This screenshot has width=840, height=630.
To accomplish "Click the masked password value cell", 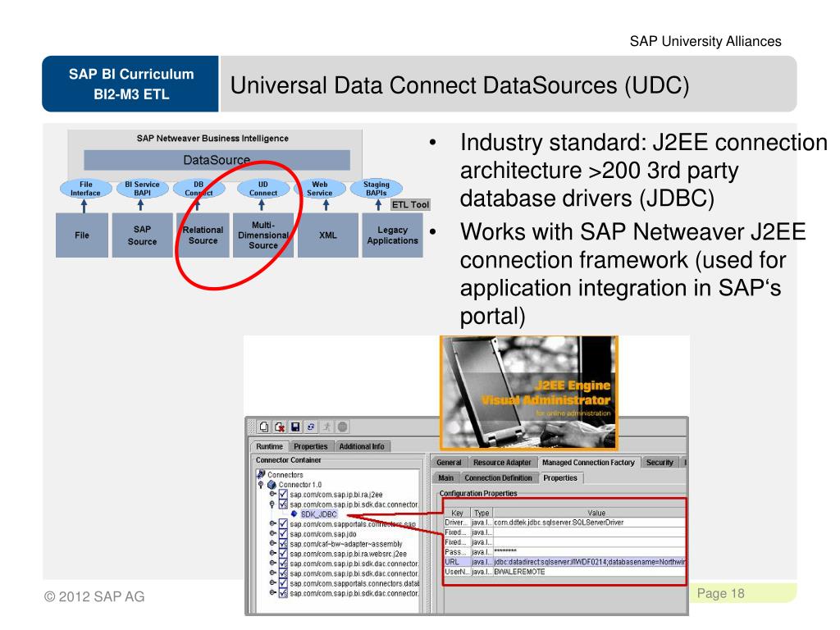I will 589,552.
